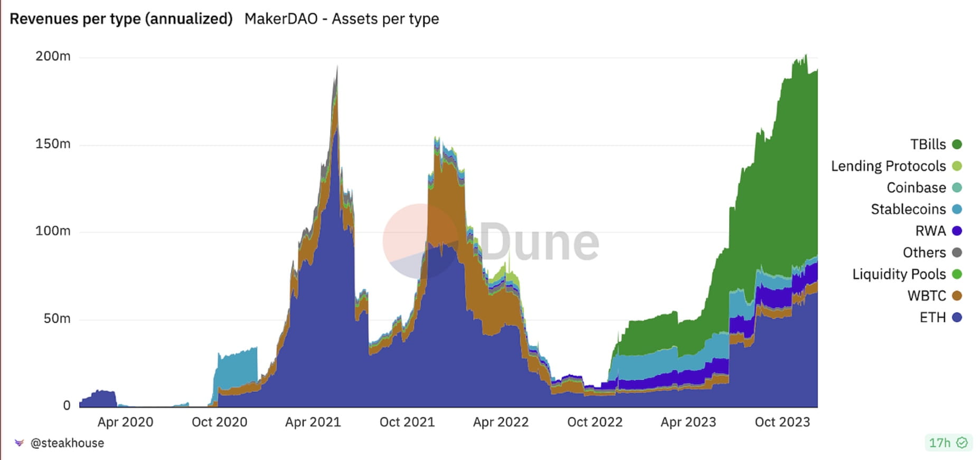Viewport: 980px width, 460px height.
Task: Click the 200m y-axis label
Action: (x=53, y=56)
